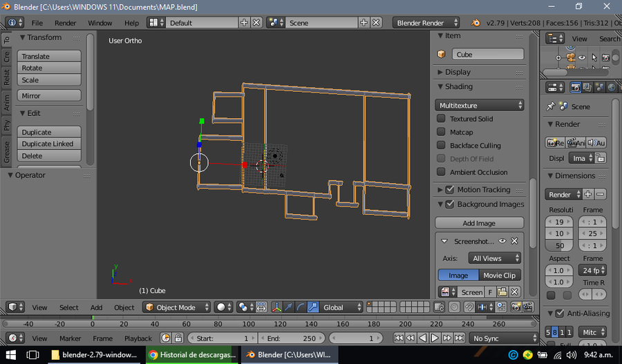
Task: Uncheck the Anti-Aliasing checkbox
Action: pyautogui.click(x=559, y=314)
